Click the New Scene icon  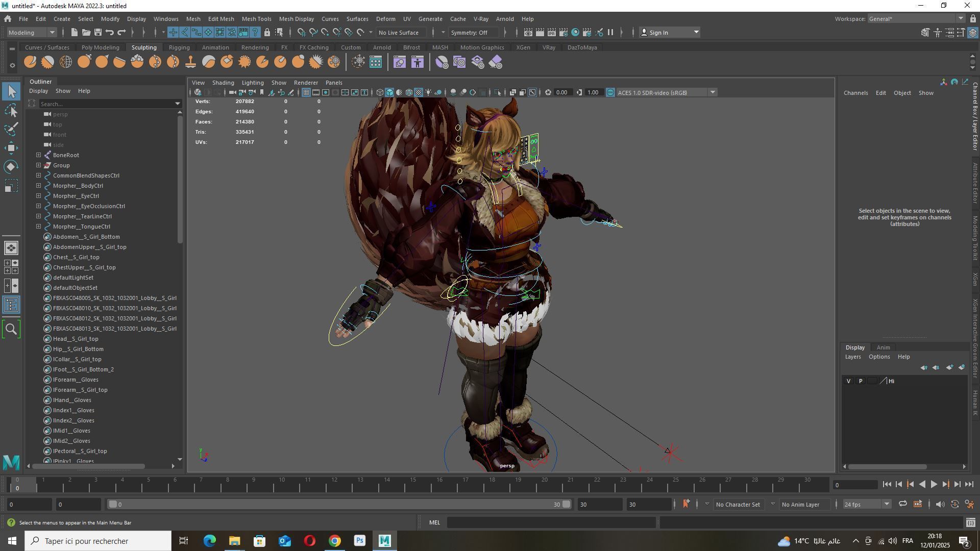click(74, 33)
